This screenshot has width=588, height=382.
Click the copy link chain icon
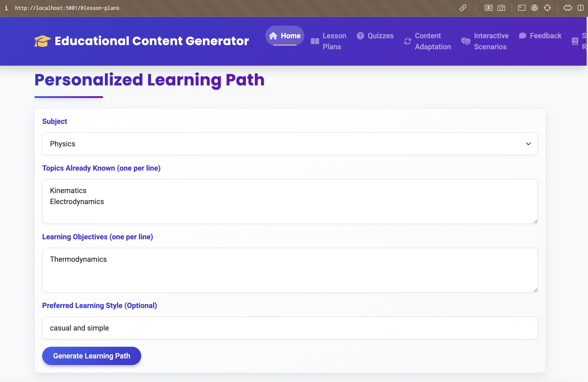pos(463,8)
